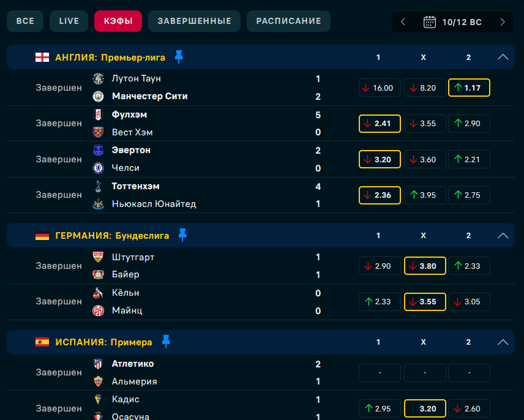Image resolution: width=524 pixels, height=420 pixels.
Task: Click the Tottenham club crest
Action: tap(98, 186)
